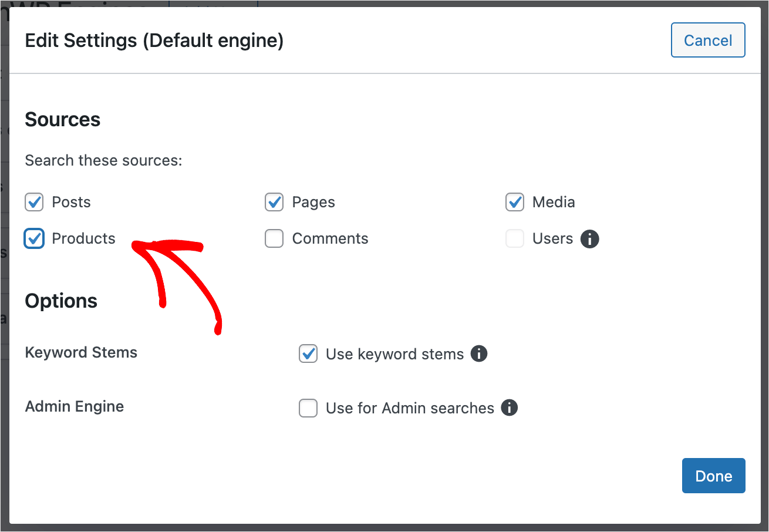769x532 pixels.
Task: Enable the Comments source checkbox
Action: (x=274, y=239)
